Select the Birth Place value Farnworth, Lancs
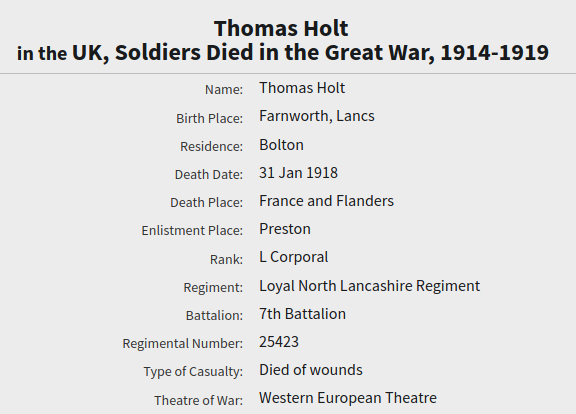The image size is (576, 414). point(317,116)
